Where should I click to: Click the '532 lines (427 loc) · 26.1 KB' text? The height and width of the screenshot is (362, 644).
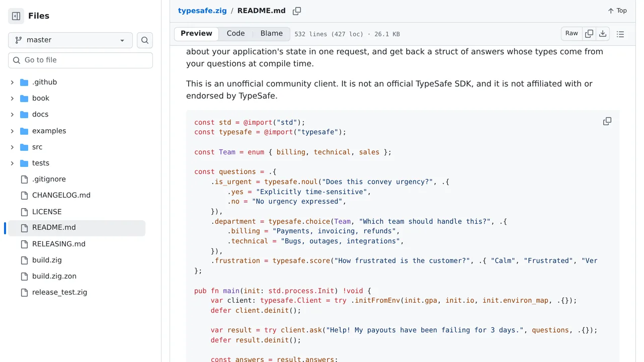point(347,34)
